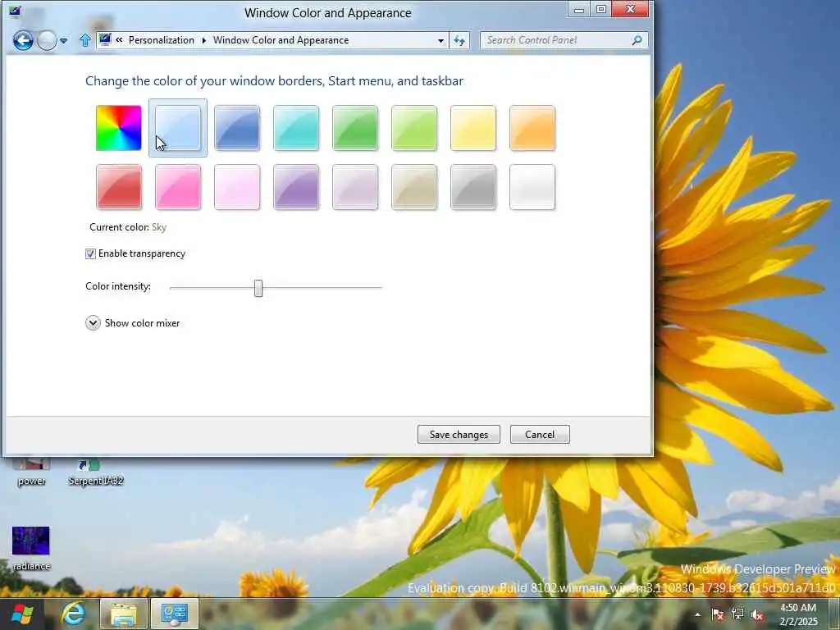The image size is (840, 630).
Task: Click the Window Color and Appearance breadcrumb
Action: click(281, 40)
